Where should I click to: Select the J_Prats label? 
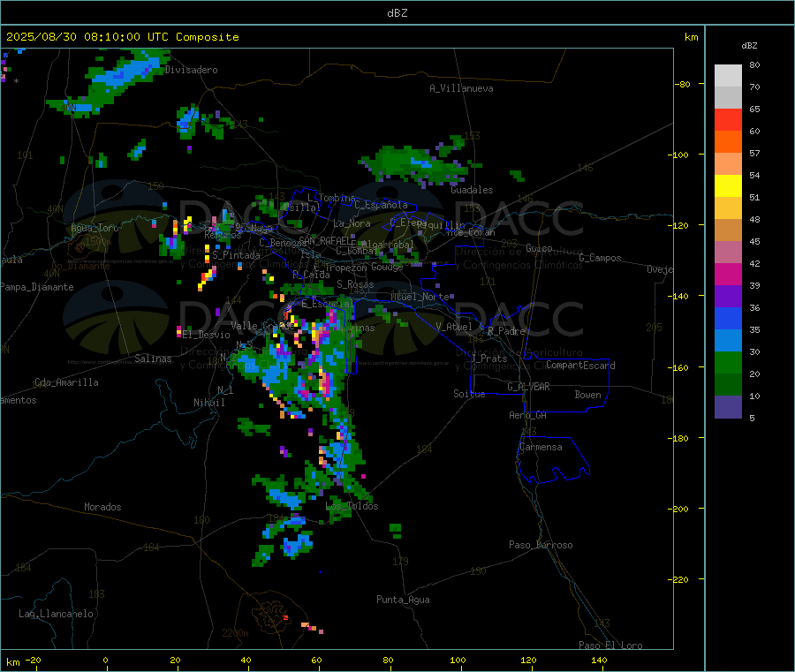[x=488, y=359]
